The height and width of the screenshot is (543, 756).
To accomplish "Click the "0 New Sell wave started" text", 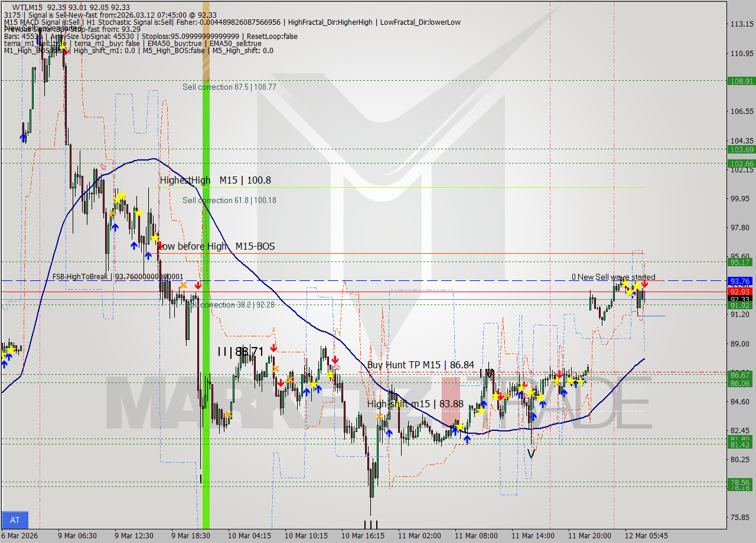I will point(614,277).
